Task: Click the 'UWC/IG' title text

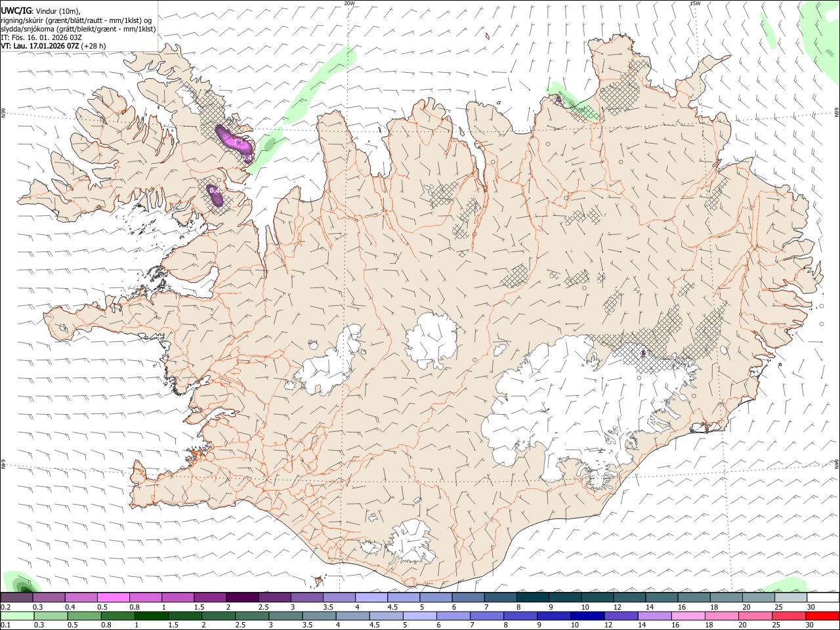Action: [x=16, y=10]
